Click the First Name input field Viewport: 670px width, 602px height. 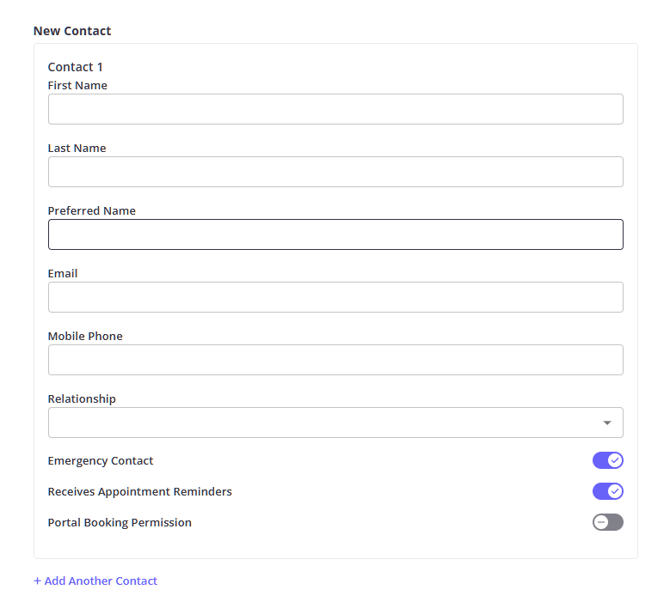335,109
